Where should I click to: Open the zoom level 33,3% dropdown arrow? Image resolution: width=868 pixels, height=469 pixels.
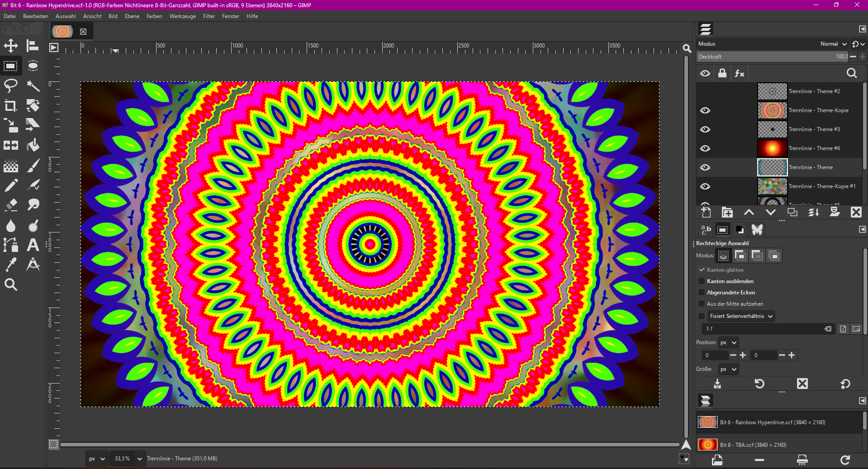[x=140, y=459]
